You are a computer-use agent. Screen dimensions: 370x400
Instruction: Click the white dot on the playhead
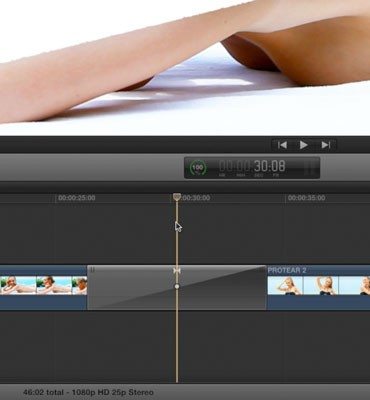177,286
